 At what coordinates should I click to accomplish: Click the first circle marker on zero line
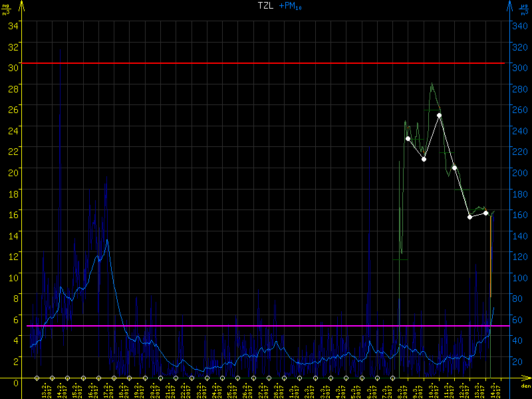coord(37,378)
